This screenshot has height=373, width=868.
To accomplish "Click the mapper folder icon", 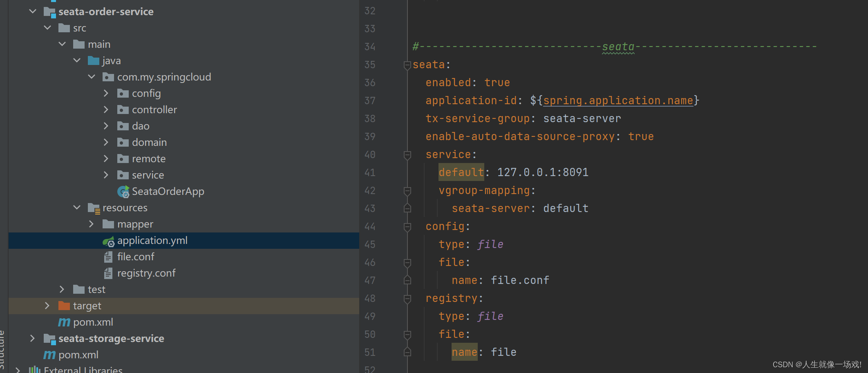I will pyautogui.click(x=108, y=224).
